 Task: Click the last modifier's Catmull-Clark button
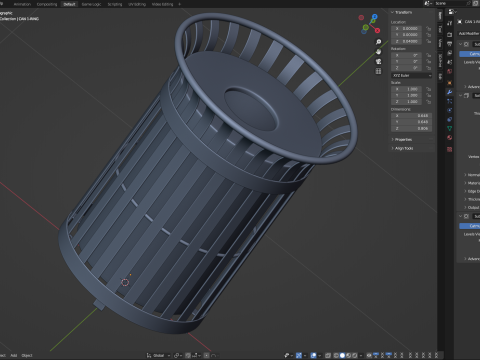[470, 226]
